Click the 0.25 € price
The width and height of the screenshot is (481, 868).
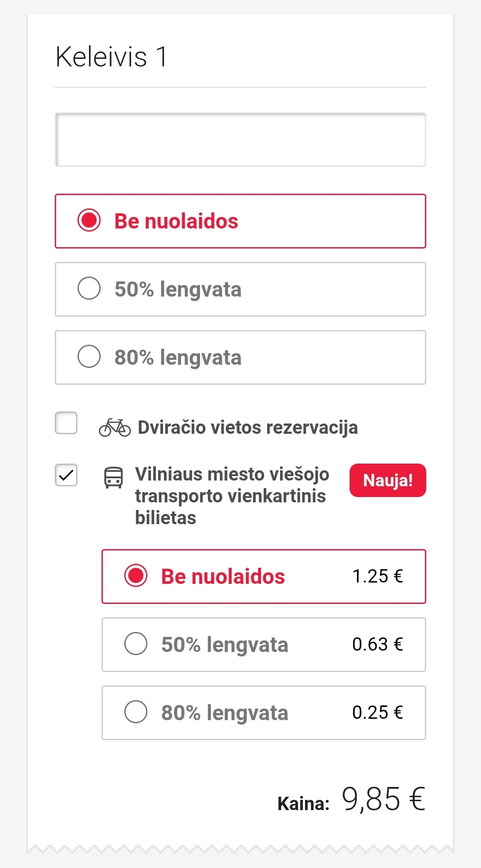(377, 713)
